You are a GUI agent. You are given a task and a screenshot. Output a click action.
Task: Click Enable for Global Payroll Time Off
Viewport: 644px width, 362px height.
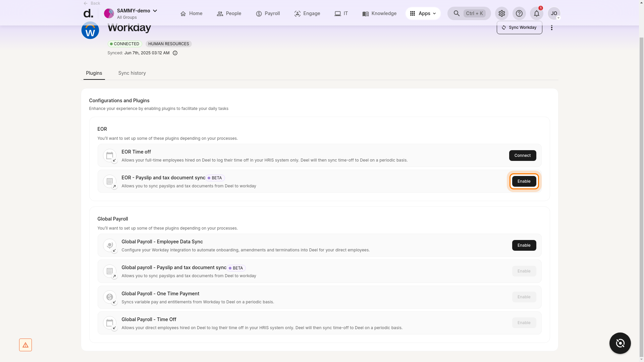click(524, 323)
